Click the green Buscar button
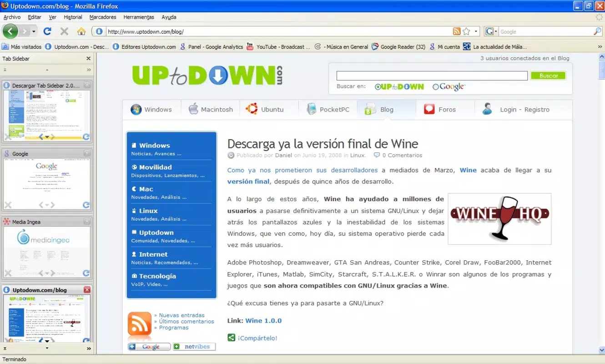The width and height of the screenshot is (605, 364). 548,76
